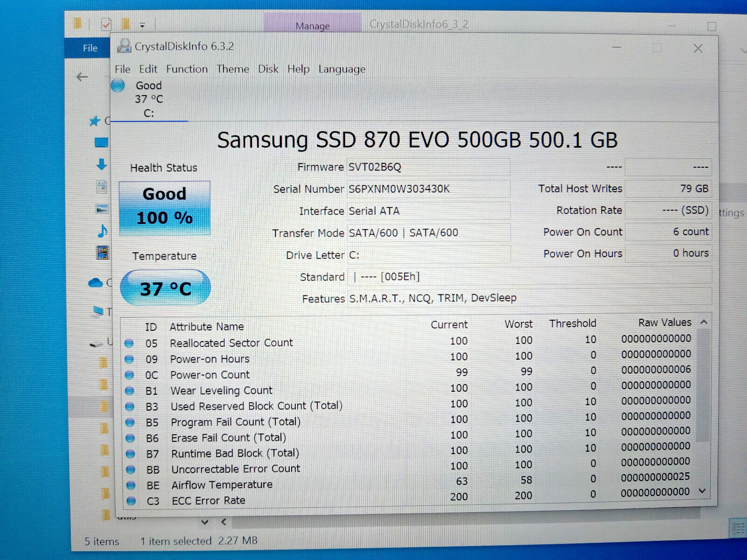The height and width of the screenshot is (560, 747).
Task: Click the status orb for Reallocated Sector Count
Action: 129,343
